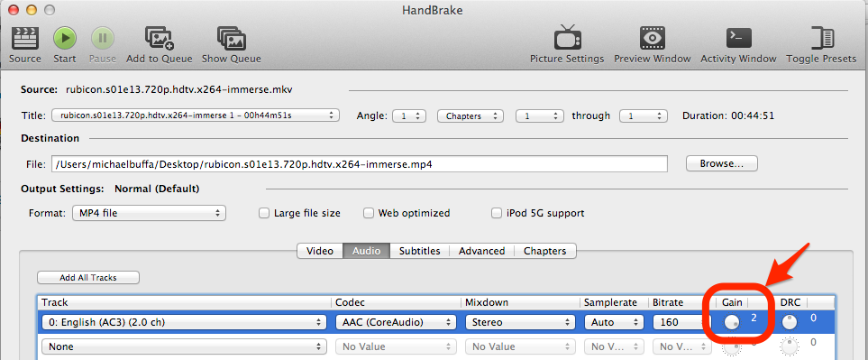This screenshot has width=868, height=360.
Task: Click the Add to Queue icon
Action: (x=160, y=38)
